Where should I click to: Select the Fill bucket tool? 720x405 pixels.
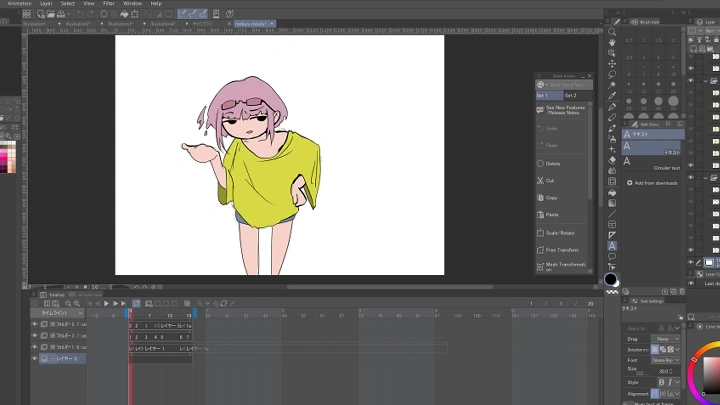click(612, 192)
